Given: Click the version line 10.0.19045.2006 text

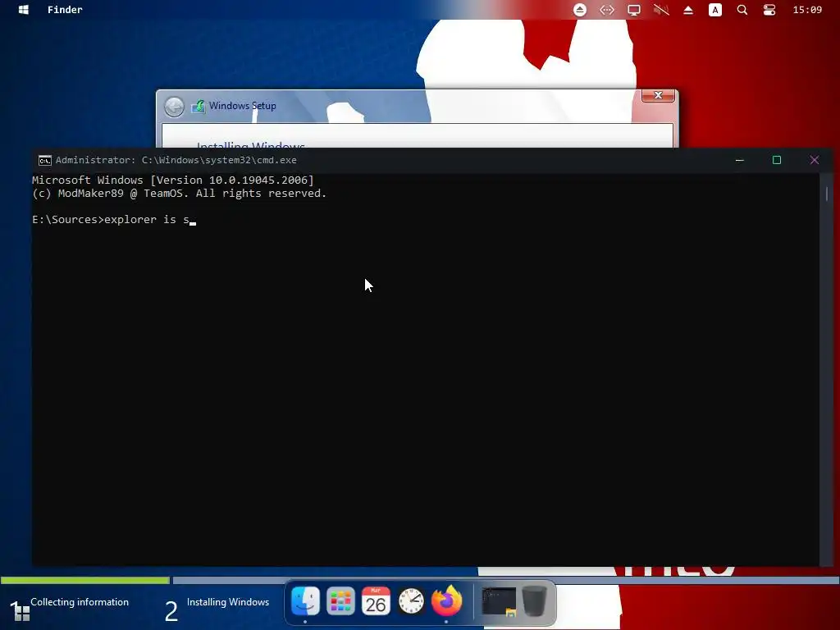Looking at the screenshot, I should point(172,180).
